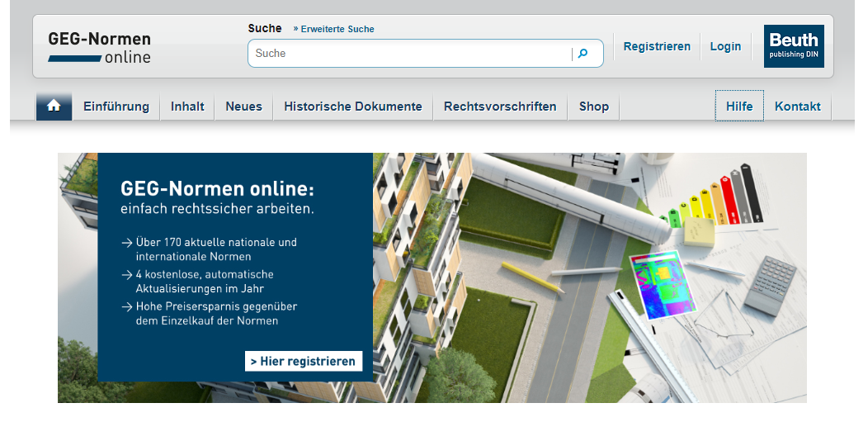Open the Rechtsvorschriften menu item
Screen dimensions: 868x422
tap(500, 107)
